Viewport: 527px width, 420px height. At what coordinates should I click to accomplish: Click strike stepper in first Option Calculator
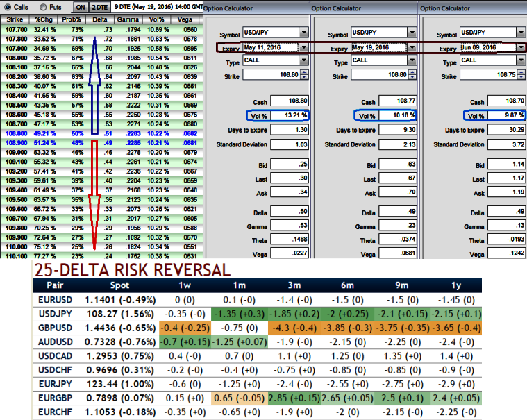tap(304, 74)
